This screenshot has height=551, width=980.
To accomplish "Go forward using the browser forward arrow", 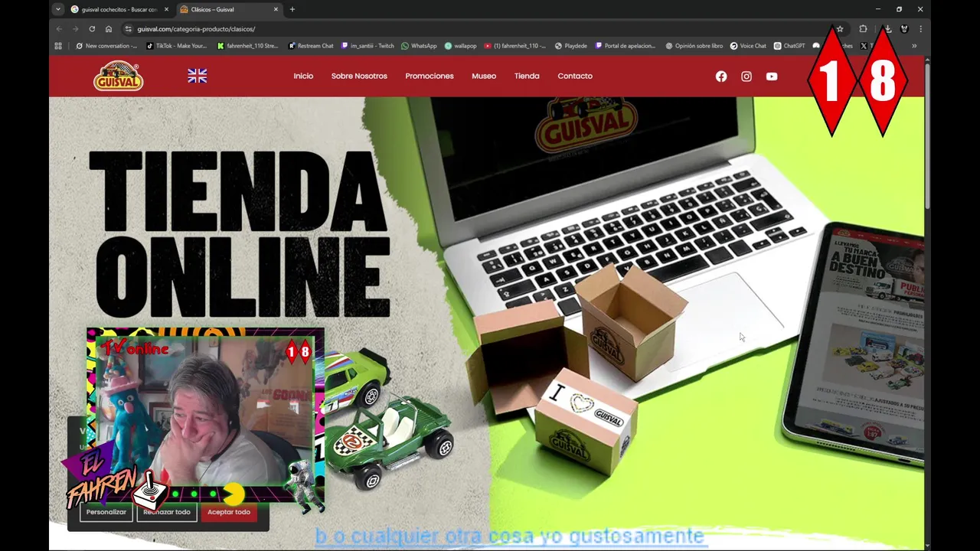I will [x=75, y=29].
